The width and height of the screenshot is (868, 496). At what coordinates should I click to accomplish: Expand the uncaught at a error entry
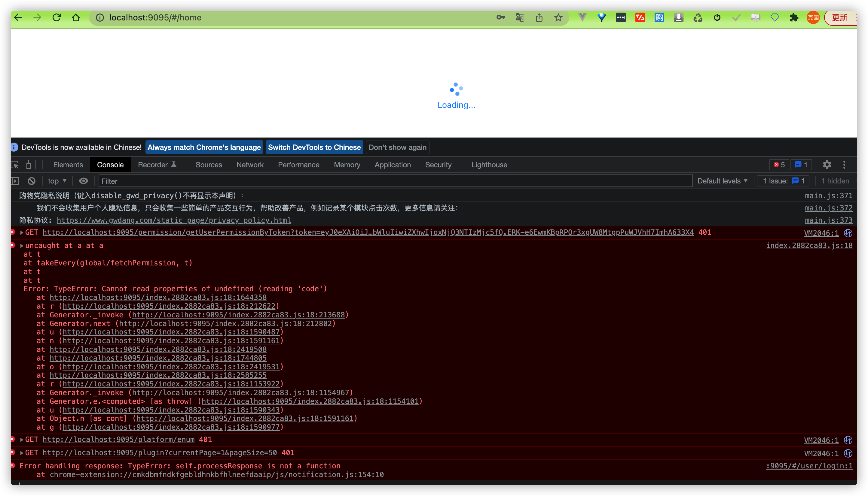pos(22,246)
